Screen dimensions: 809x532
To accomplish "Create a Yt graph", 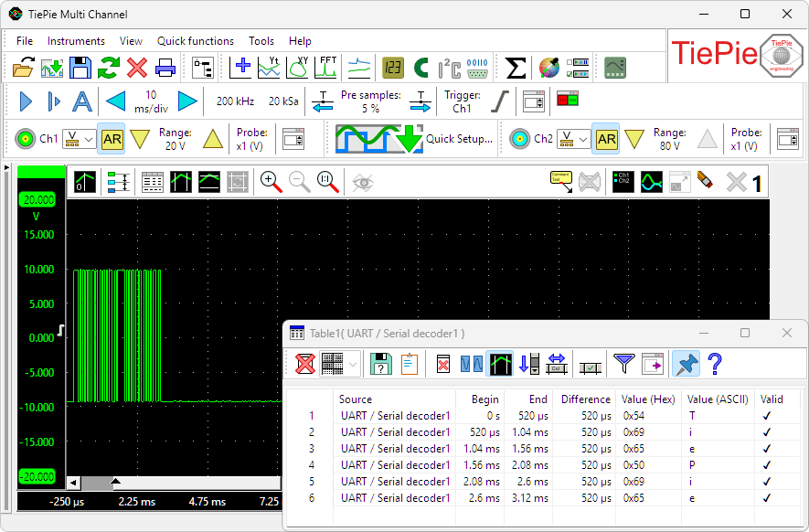I will point(269,68).
